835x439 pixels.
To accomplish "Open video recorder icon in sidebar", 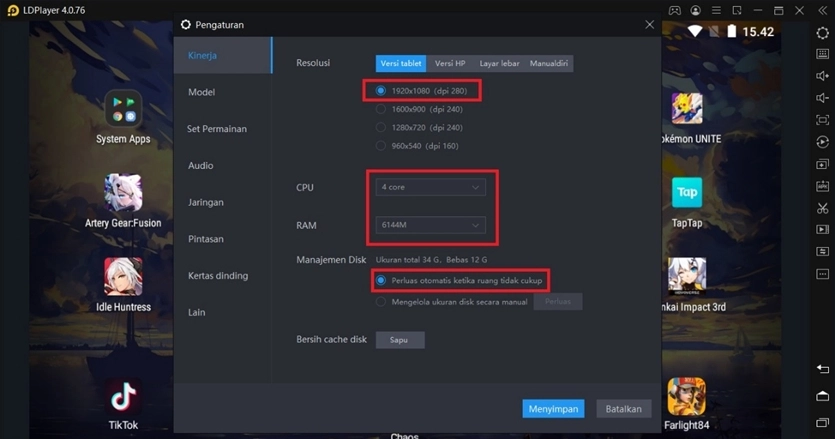I will pyautogui.click(x=823, y=230).
